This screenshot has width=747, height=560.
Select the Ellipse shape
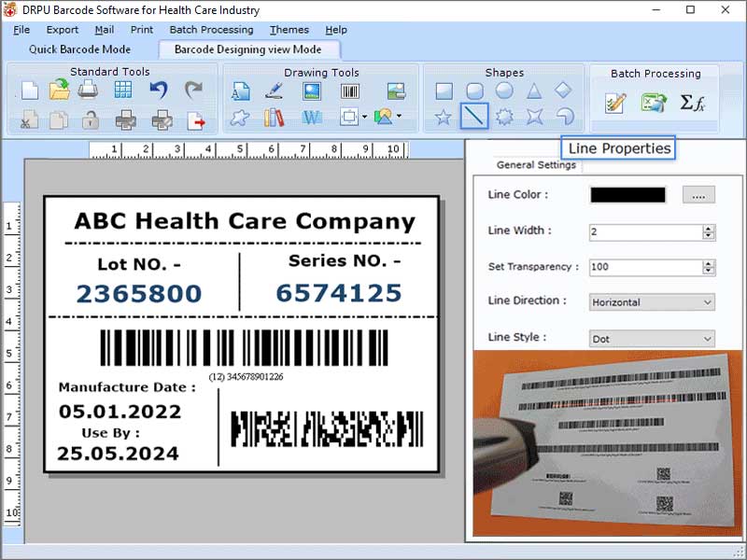click(x=504, y=91)
